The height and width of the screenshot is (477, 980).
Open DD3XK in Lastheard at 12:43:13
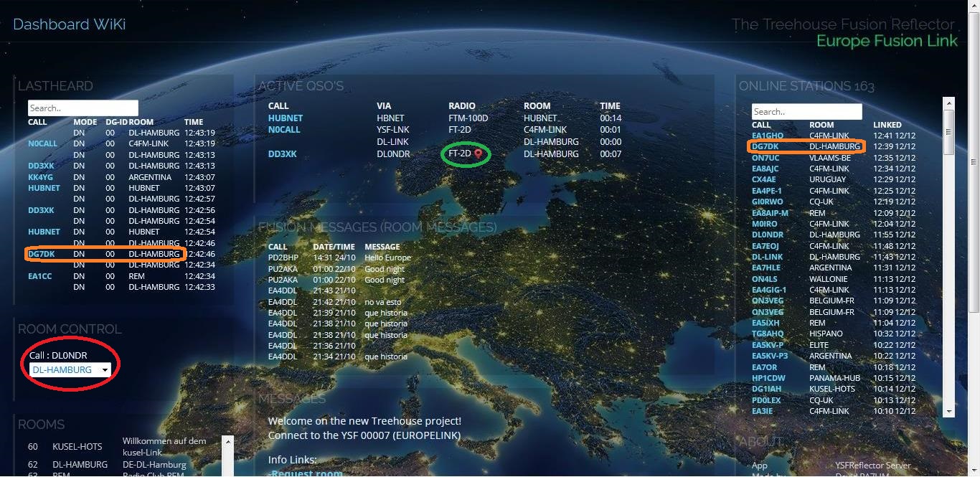[42, 166]
